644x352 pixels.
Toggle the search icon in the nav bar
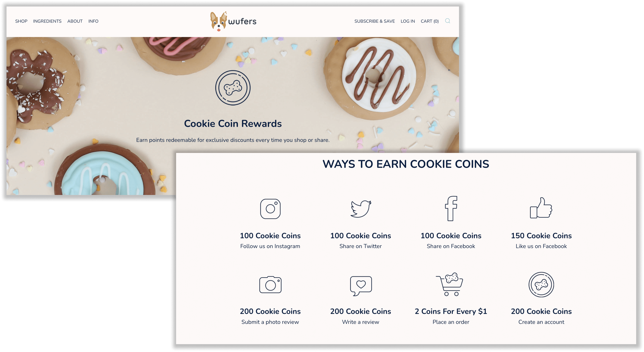(448, 21)
